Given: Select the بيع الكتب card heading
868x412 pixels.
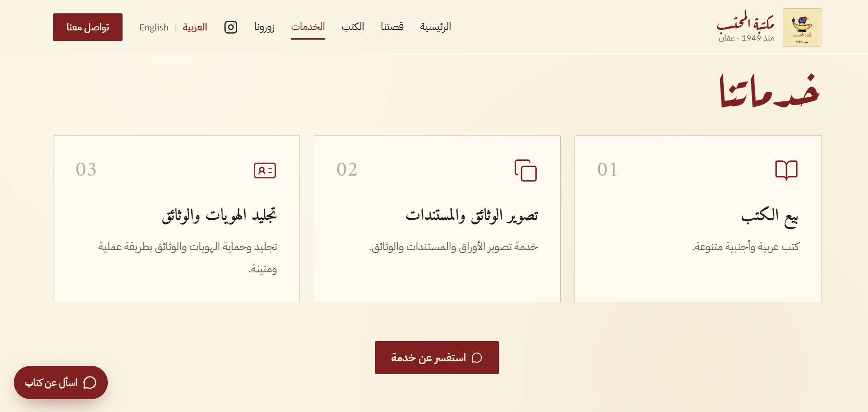Looking at the screenshot, I should click(770, 216).
